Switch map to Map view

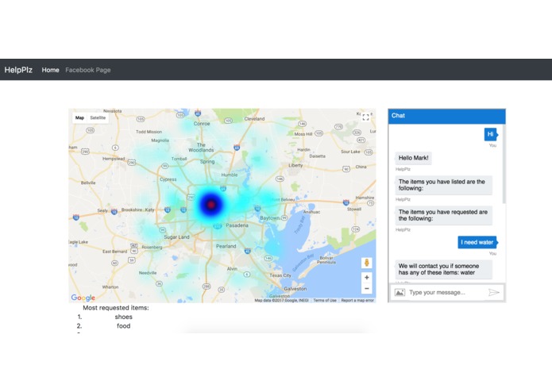pos(80,117)
